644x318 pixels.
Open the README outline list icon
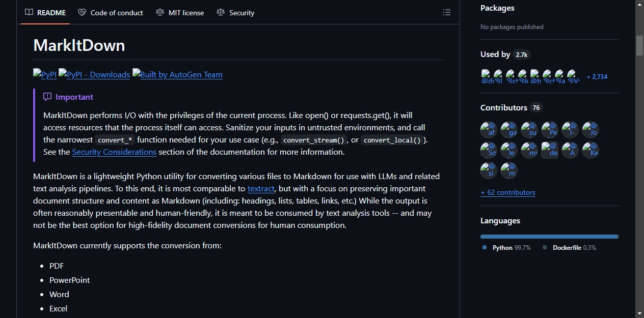(x=447, y=13)
